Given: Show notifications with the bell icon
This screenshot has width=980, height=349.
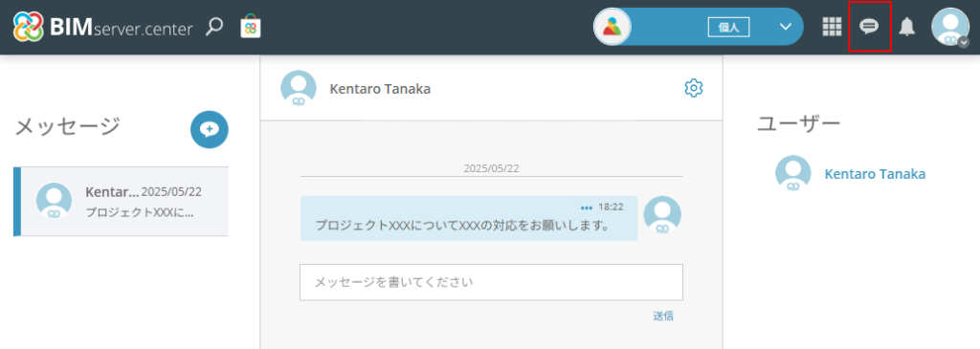Looking at the screenshot, I should point(907,27).
